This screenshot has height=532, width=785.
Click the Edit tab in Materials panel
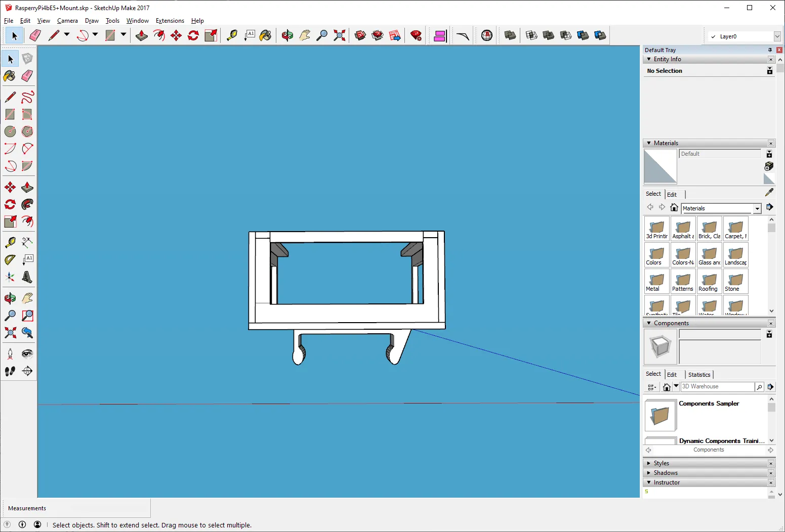coord(672,195)
